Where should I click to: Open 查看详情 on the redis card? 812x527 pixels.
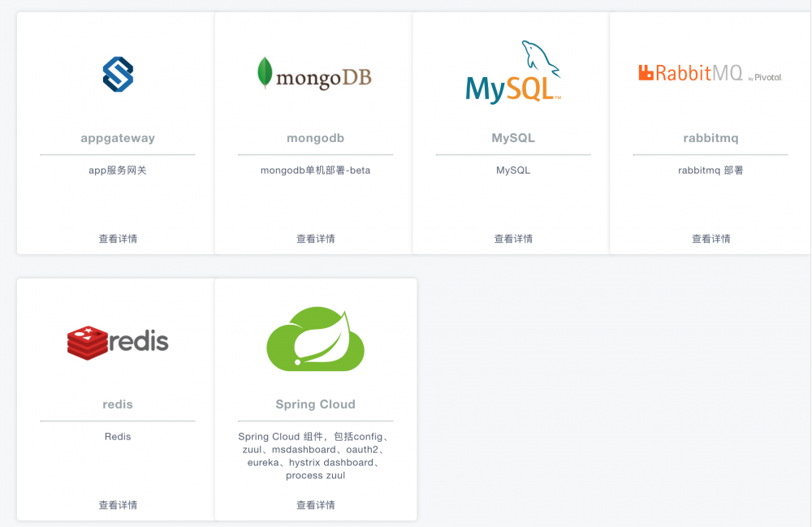(x=118, y=505)
